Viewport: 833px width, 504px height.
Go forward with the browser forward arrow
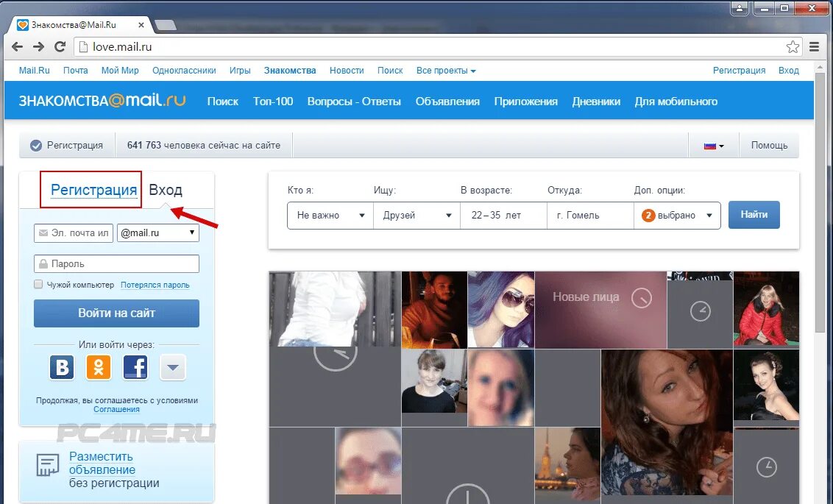38,47
